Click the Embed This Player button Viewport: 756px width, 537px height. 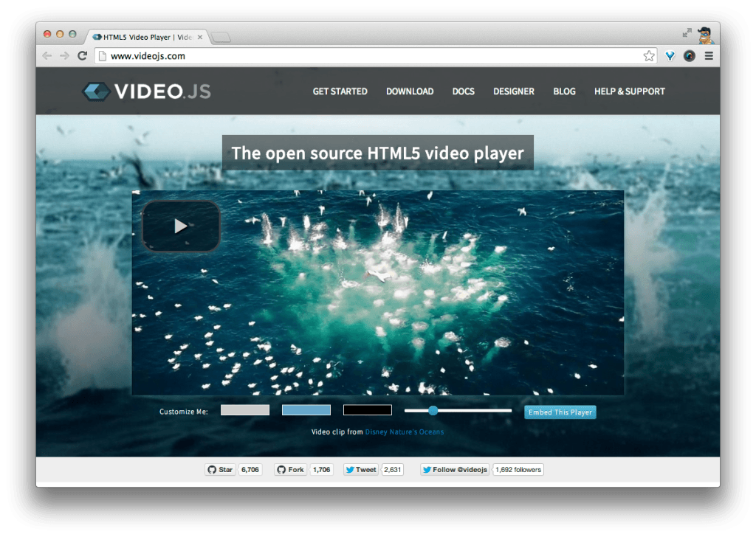[560, 412]
